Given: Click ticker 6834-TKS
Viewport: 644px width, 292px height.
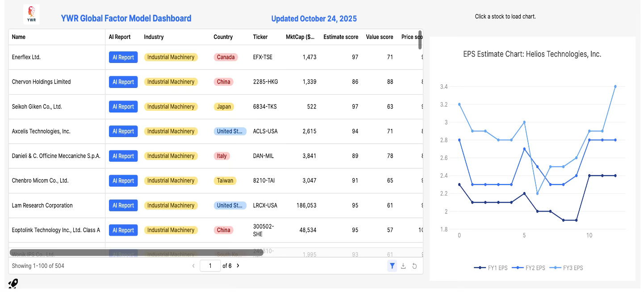Looking at the screenshot, I should (x=265, y=107).
